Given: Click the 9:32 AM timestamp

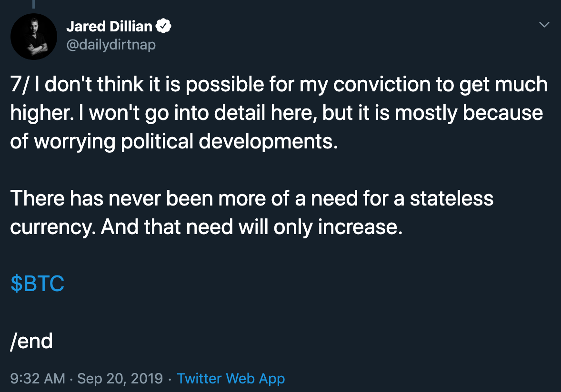Looking at the screenshot, I should 38,379.
